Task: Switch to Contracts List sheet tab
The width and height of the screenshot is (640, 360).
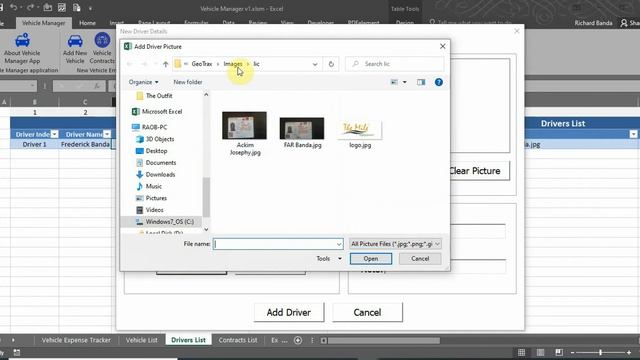Action: 238,340
